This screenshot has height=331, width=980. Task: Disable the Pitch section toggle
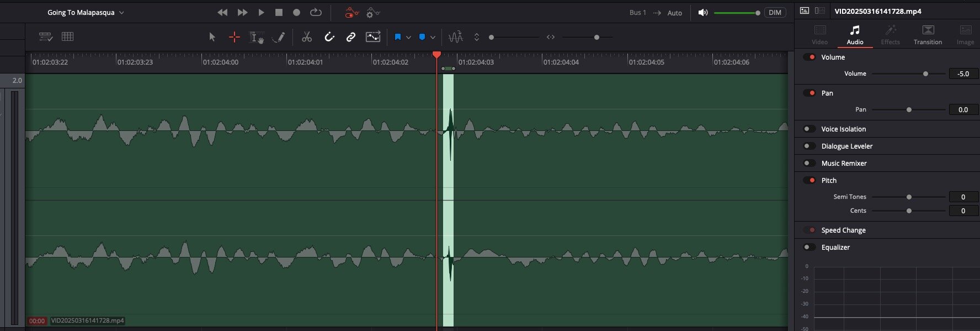coord(809,180)
